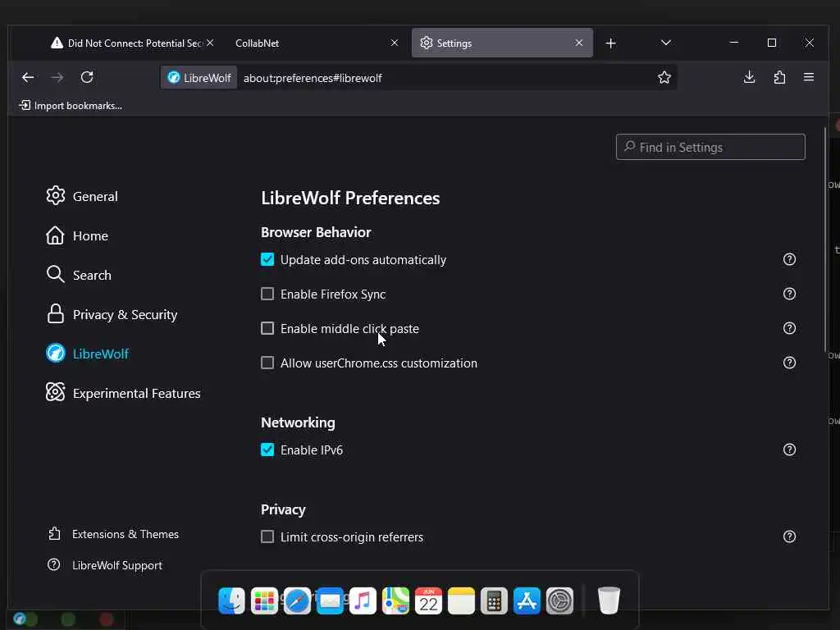Open Music app from the dock

click(363, 600)
